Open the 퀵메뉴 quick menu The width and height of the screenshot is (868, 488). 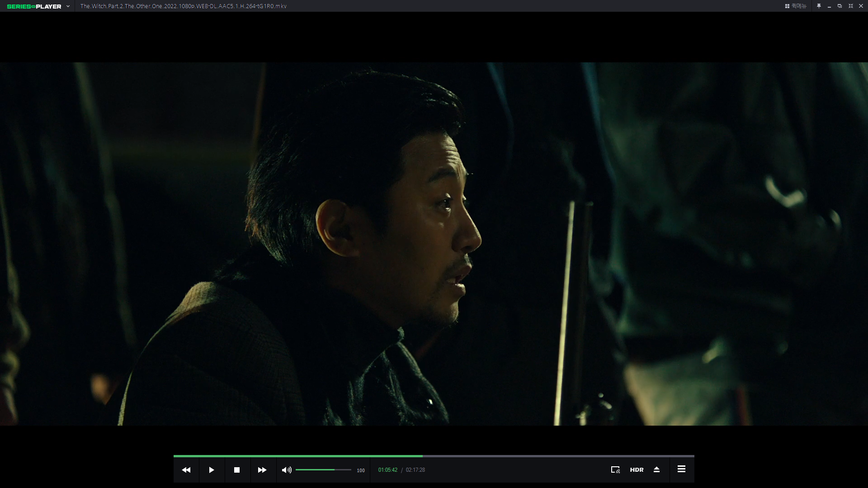click(x=796, y=6)
